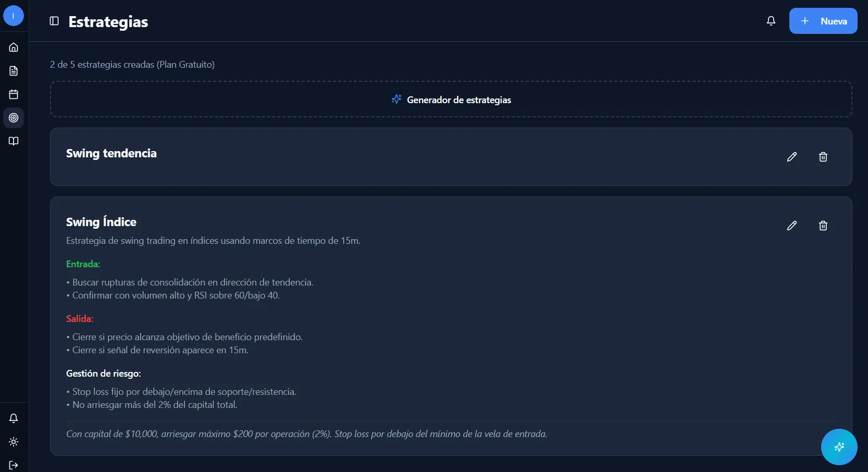Viewport: 868px width, 472px height.
Task: Go to the calendar view in sidebar
Action: 14,94
